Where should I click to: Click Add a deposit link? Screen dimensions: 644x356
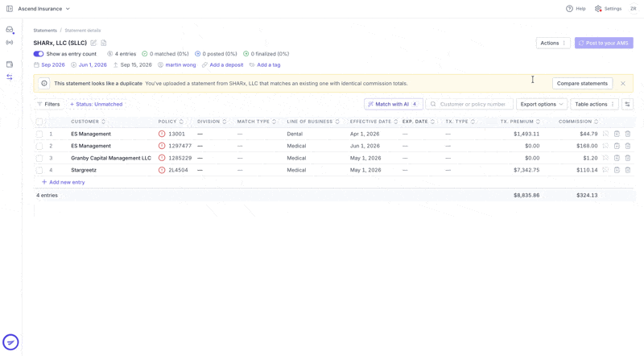click(223, 65)
